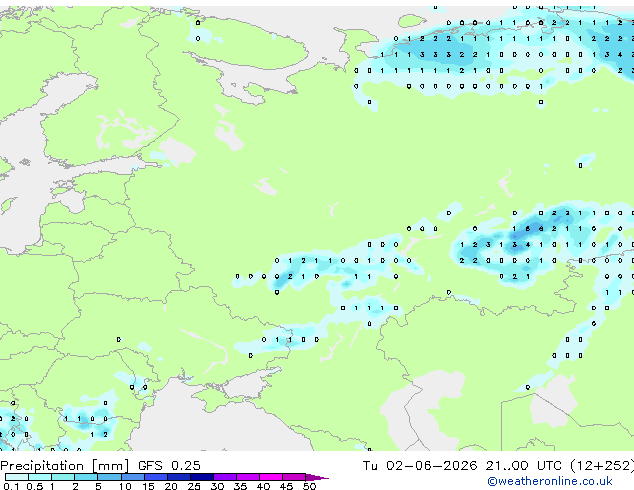Click the "(12+252)" forecast run label
Image resolution: width=634 pixels, height=490 pixels.
(x=602, y=466)
